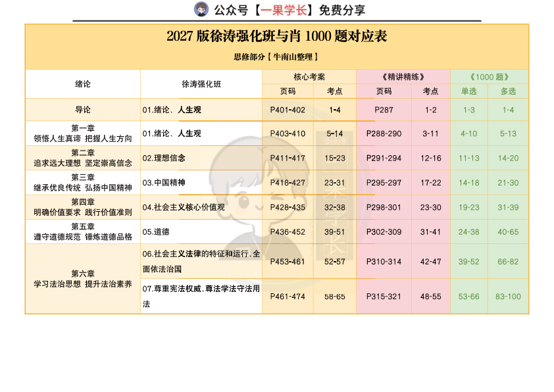Click the P287 cell
The width and height of the screenshot is (554, 392).
coord(384,110)
